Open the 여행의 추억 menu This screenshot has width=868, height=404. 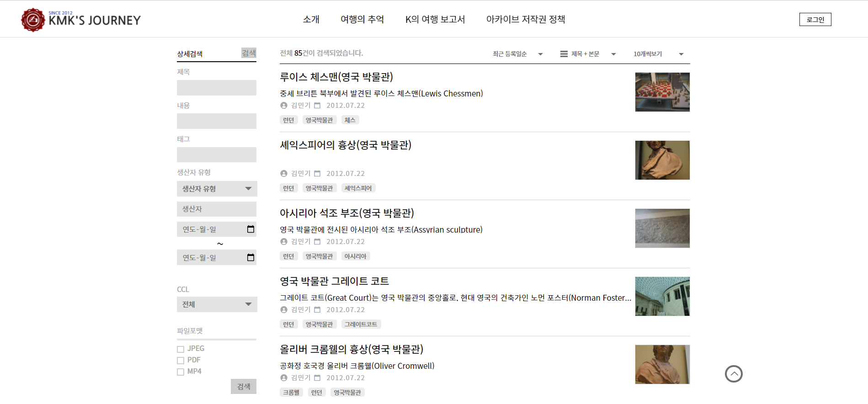pyautogui.click(x=362, y=19)
